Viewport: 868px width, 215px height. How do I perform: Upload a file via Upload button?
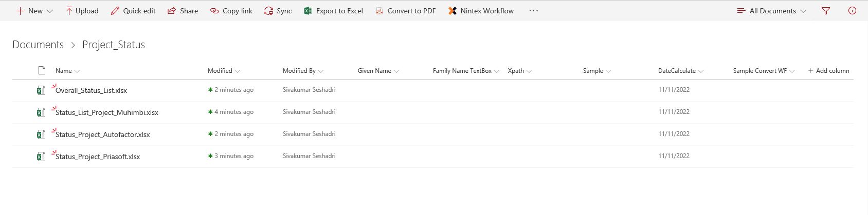[82, 11]
